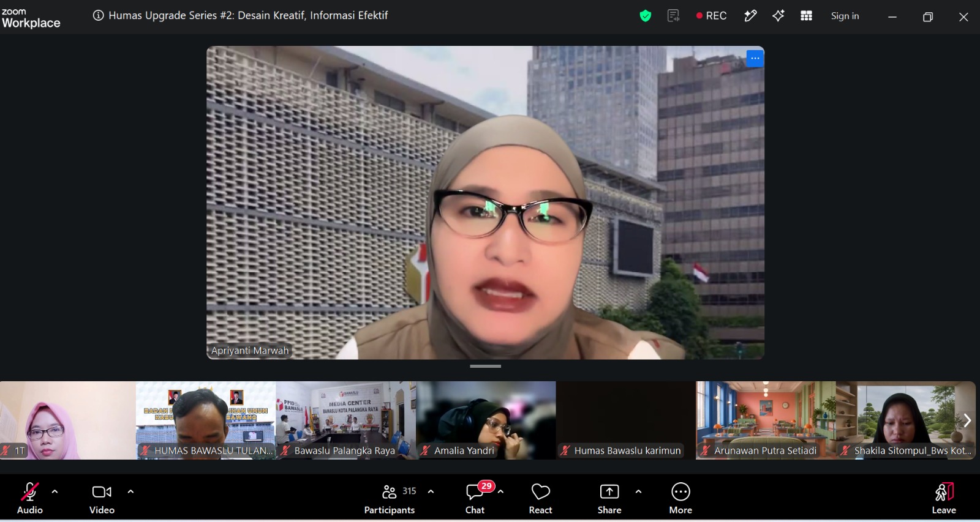Toggle the camera with Video button
The image size is (980, 522).
(x=102, y=499)
